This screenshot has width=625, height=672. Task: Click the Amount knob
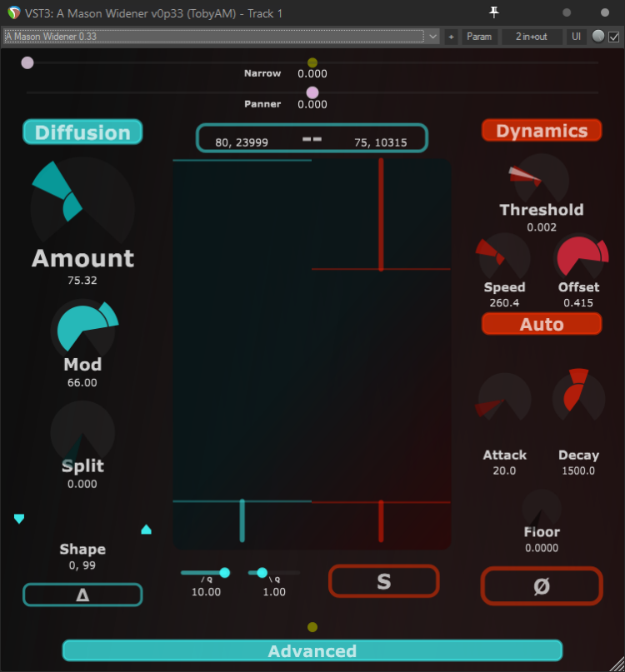[82, 202]
